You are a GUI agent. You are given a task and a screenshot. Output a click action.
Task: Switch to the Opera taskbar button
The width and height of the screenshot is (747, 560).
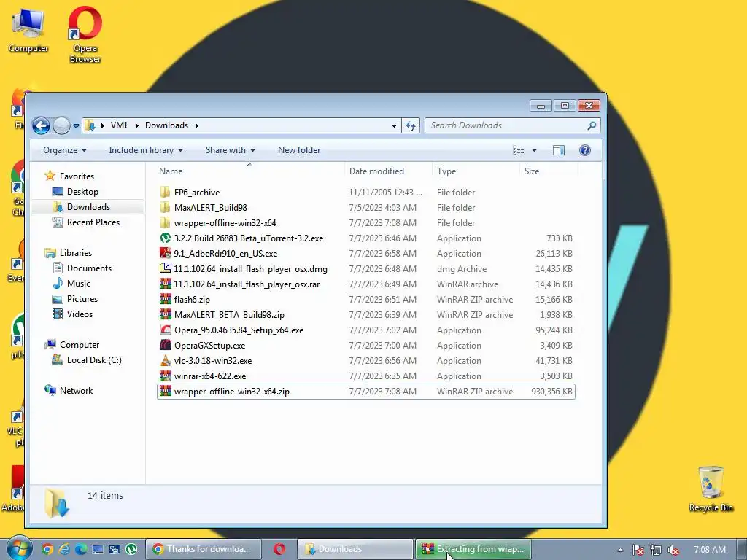tap(279, 549)
